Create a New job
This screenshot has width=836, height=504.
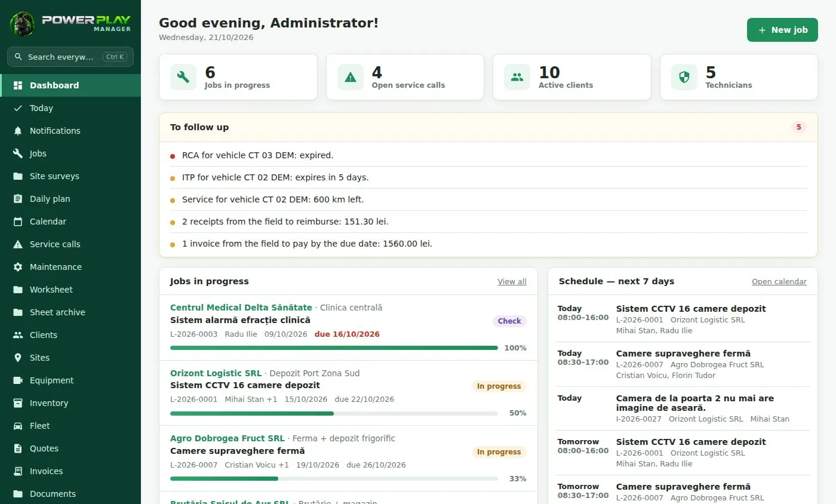(782, 30)
